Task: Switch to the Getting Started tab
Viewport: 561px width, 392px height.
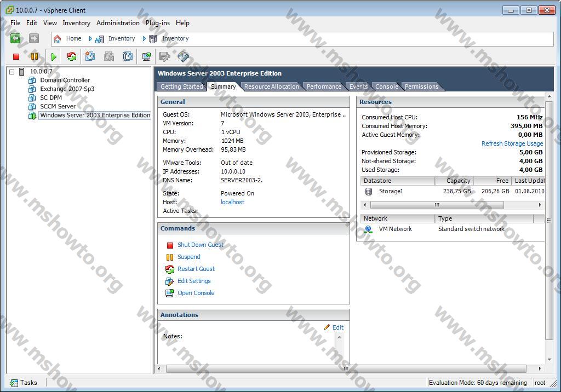Action: point(182,87)
